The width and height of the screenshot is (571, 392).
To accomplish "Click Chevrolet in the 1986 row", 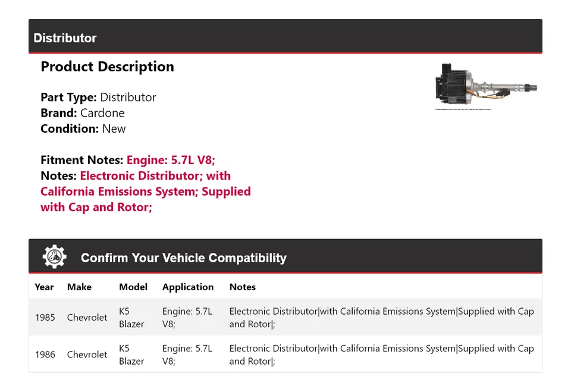I will pos(87,355).
